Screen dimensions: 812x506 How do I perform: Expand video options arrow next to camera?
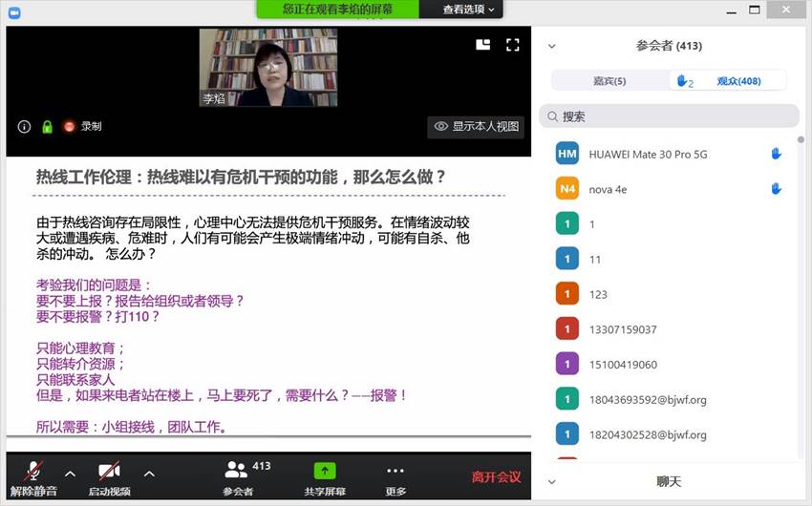click(x=149, y=474)
